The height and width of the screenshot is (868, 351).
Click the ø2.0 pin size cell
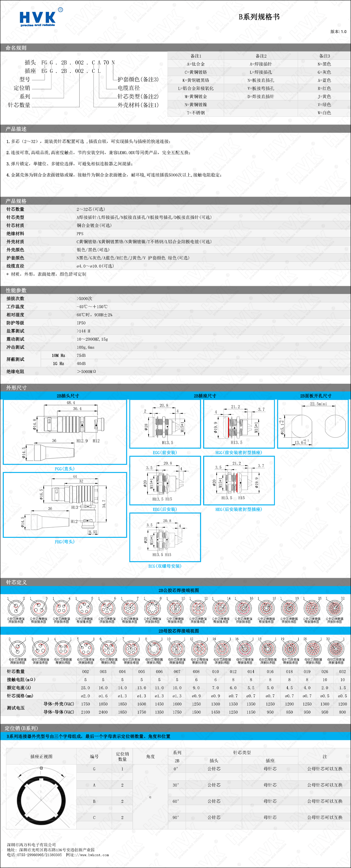pyautogui.click(x=85, y=696)
